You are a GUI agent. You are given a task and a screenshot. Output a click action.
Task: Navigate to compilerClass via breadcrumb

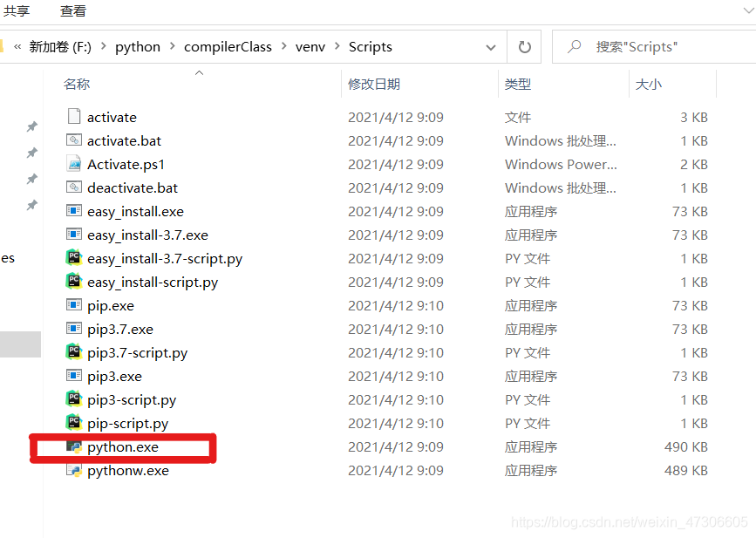pyautogui.click(x=228, y=46)
